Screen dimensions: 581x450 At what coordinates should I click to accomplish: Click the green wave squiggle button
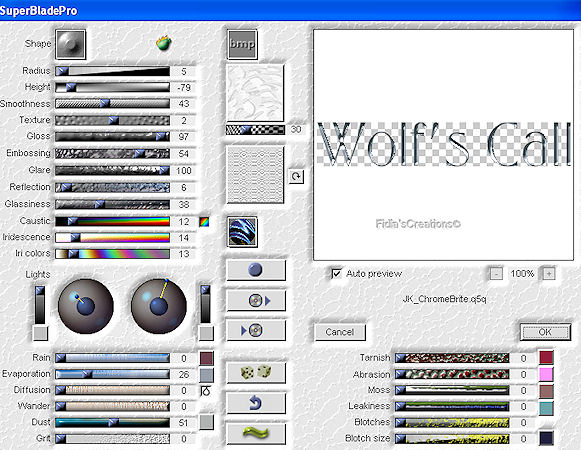(x=256, y=433)
